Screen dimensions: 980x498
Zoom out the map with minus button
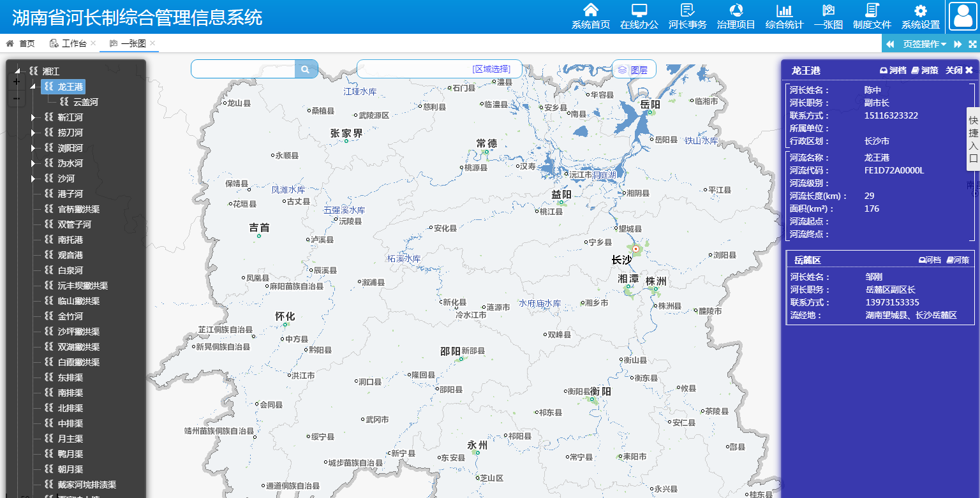pos(16,98)
